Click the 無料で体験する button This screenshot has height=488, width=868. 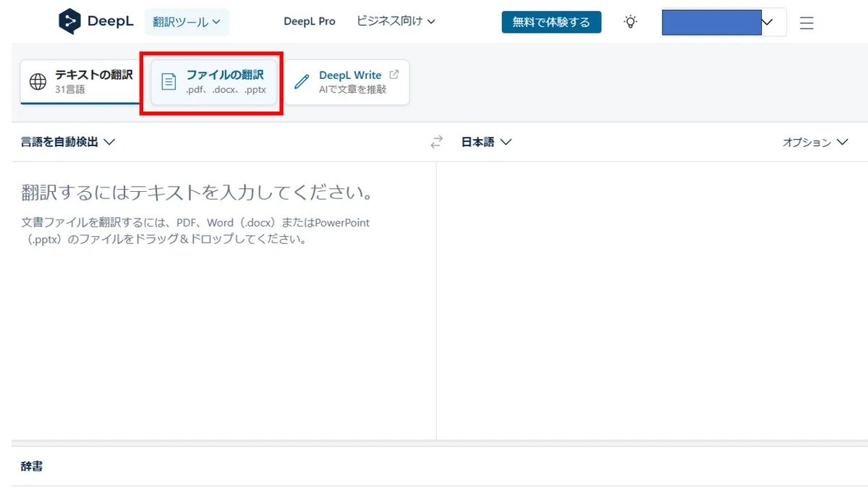[x=551, y=22]
